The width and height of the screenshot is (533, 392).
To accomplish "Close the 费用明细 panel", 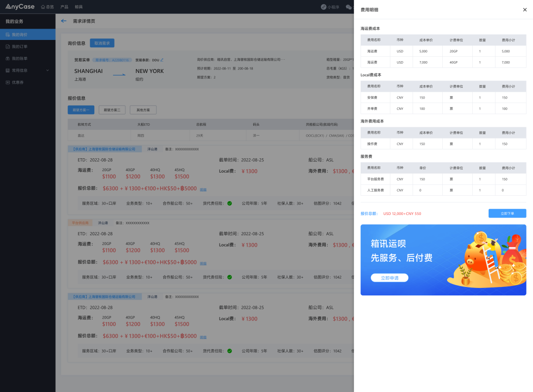I will click(x=525, y=10).
